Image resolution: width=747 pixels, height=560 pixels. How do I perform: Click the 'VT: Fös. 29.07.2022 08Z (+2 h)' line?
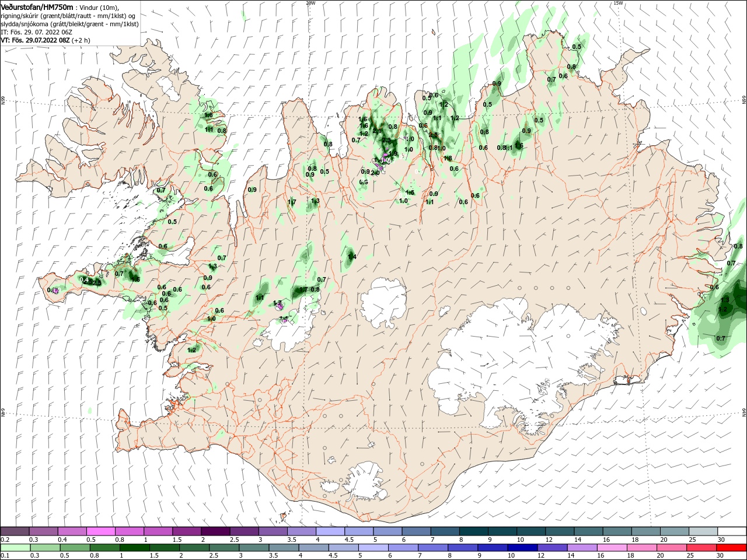tap(46, 40)
